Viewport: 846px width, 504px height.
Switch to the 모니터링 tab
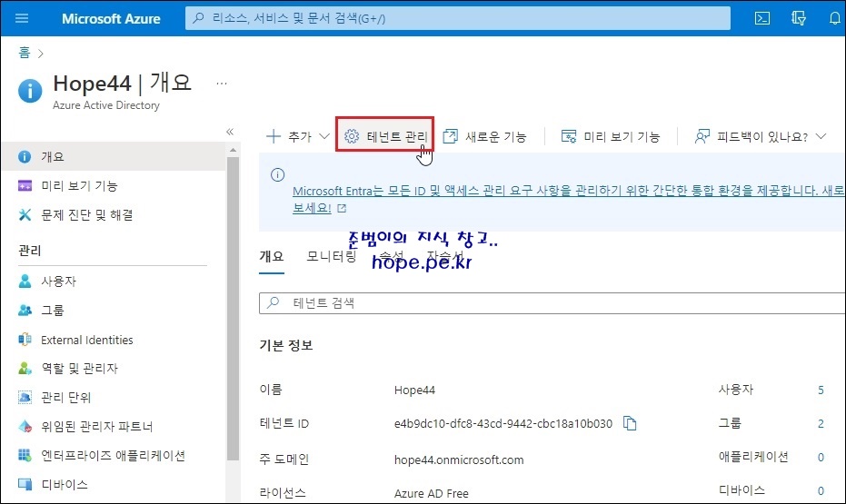[332, 257]
